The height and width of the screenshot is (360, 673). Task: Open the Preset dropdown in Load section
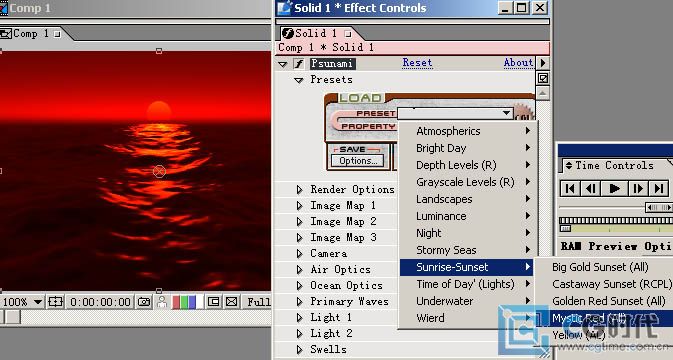pos(455,114)
